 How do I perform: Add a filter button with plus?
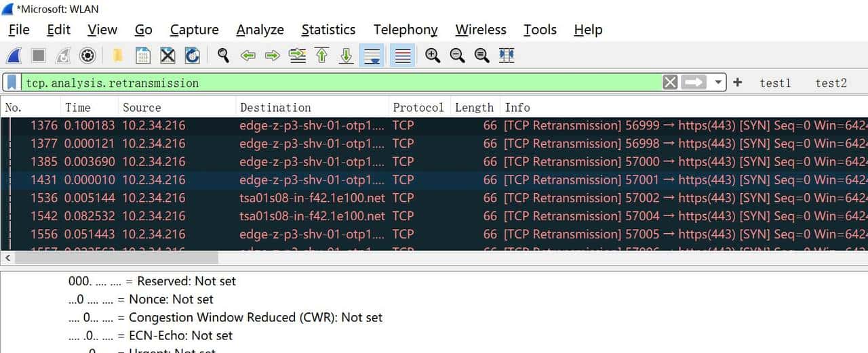click(738, 83)
